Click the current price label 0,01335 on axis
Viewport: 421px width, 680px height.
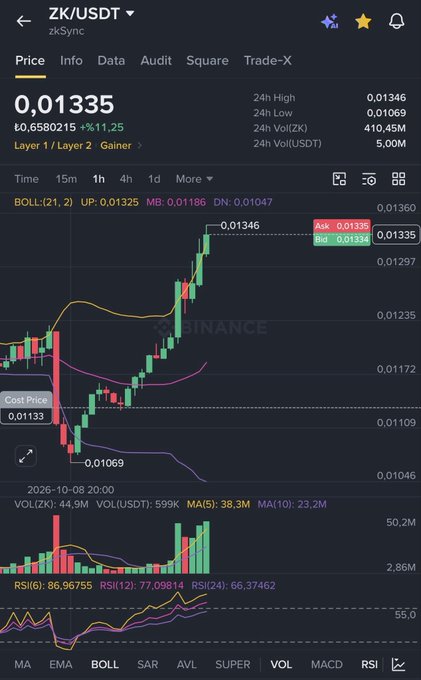coord(396,235)
